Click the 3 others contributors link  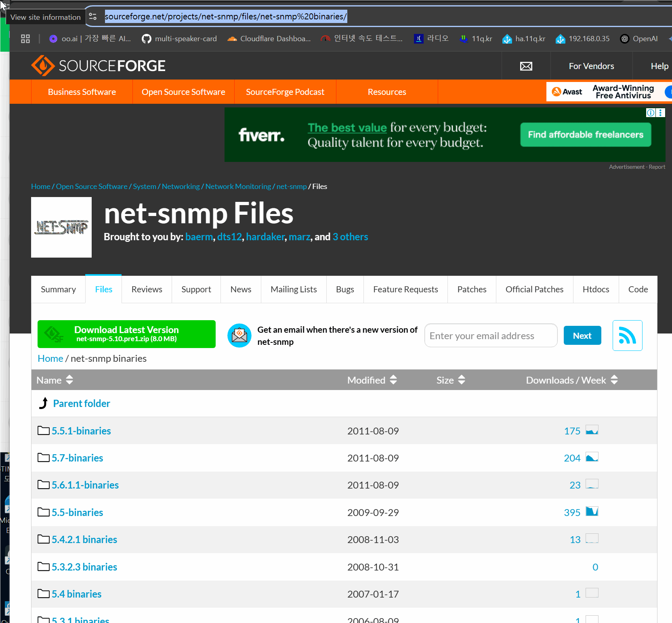[350, 237]
